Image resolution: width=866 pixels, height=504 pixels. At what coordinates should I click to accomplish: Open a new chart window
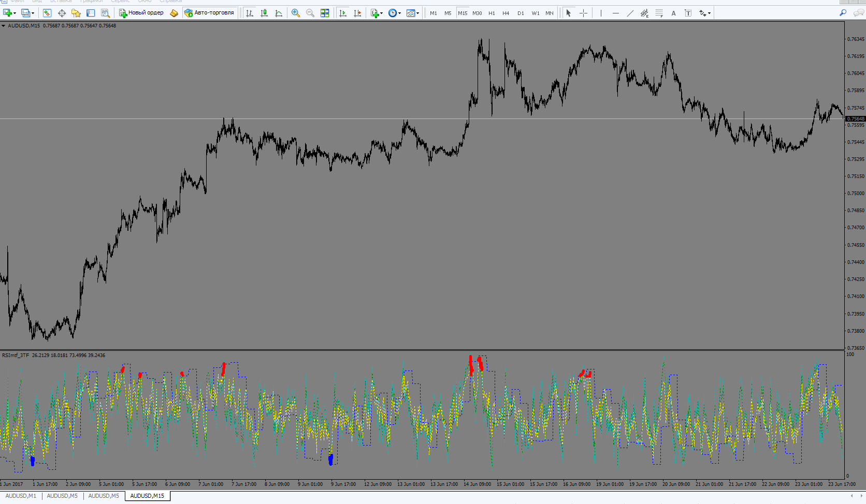(7, 13)
